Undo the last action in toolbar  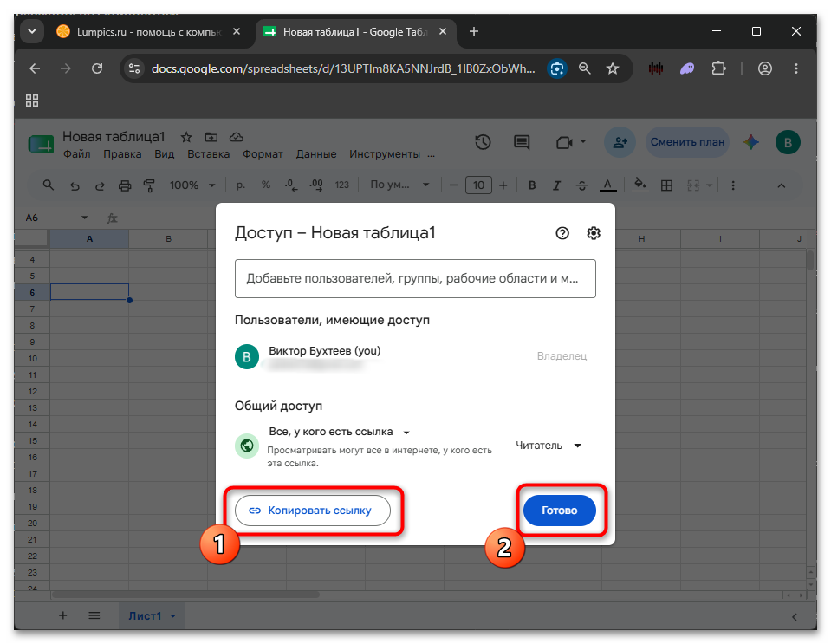75,185
